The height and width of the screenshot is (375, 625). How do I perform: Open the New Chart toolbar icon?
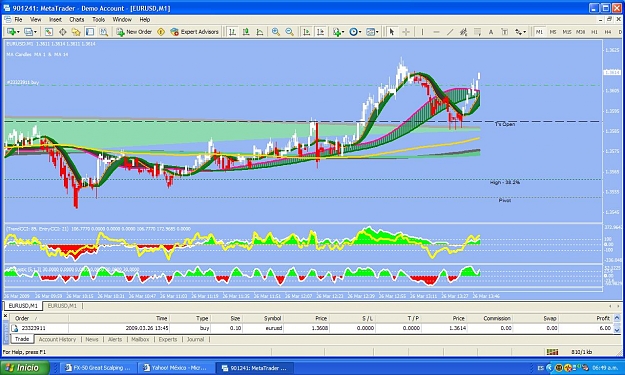pos(11,32)
